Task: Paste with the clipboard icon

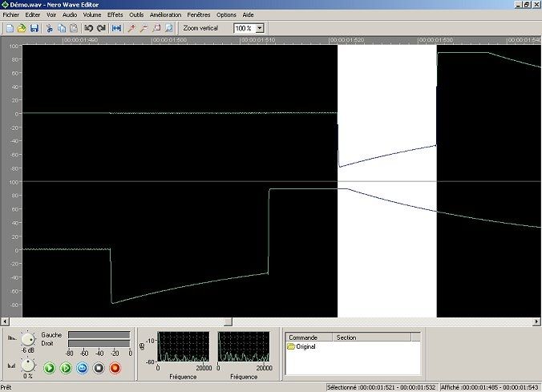Action: pos(74,28)
